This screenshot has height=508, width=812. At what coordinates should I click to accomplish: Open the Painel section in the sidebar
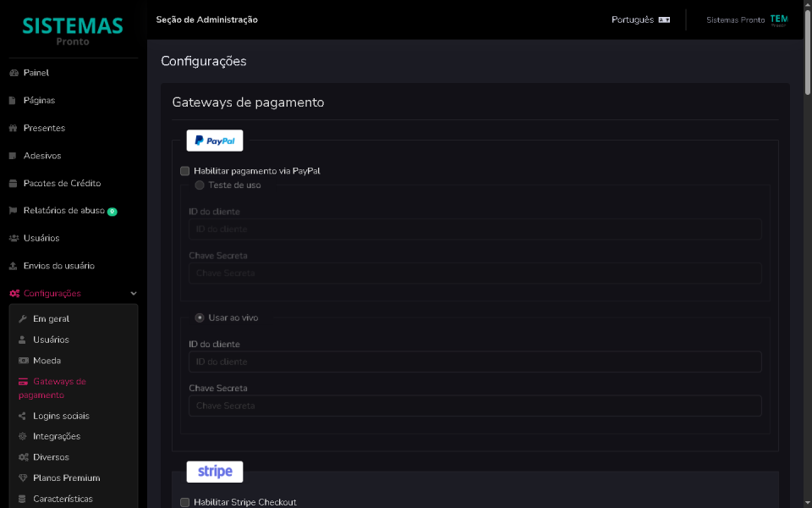tap(35, 73)
